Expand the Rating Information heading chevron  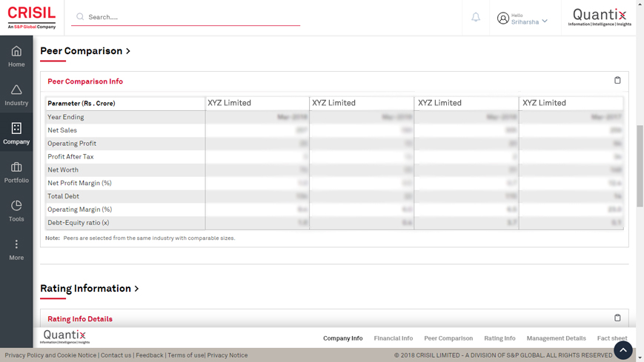pyautogui.click(x=136, y=289)
